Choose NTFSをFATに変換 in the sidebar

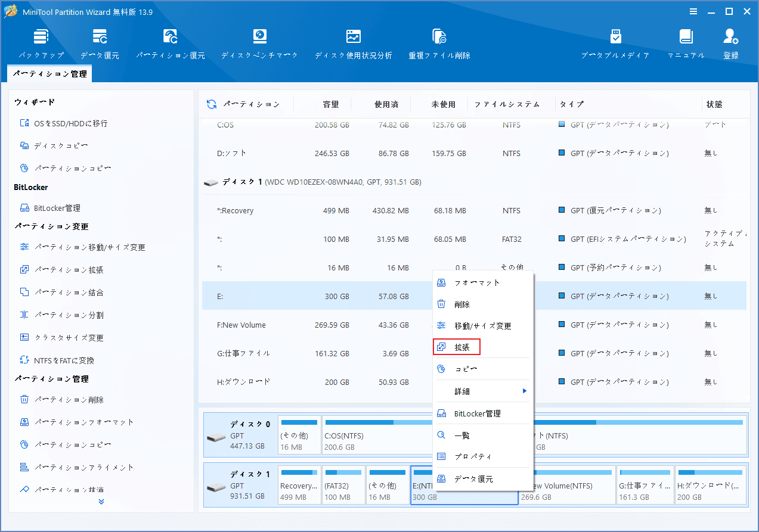57,360
